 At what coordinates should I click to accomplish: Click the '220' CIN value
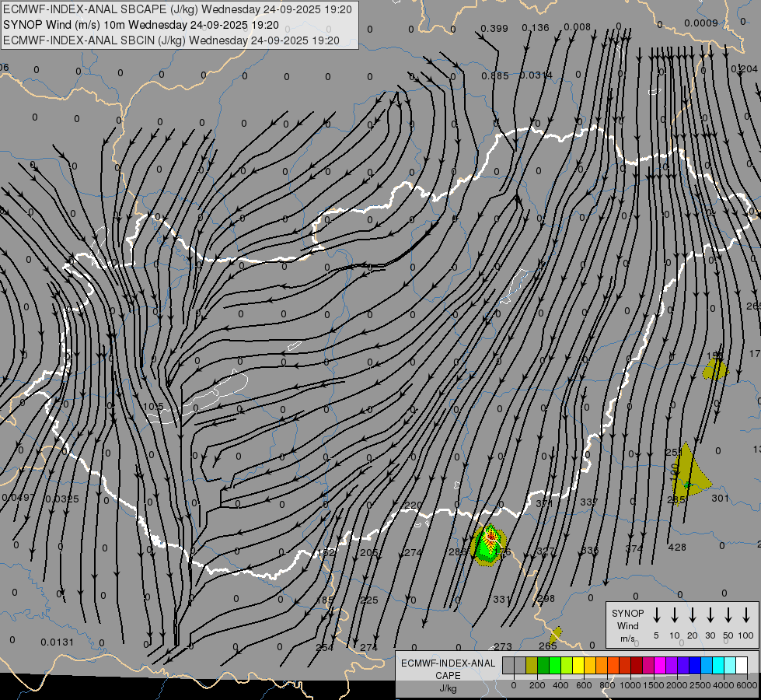pos(412,506)
